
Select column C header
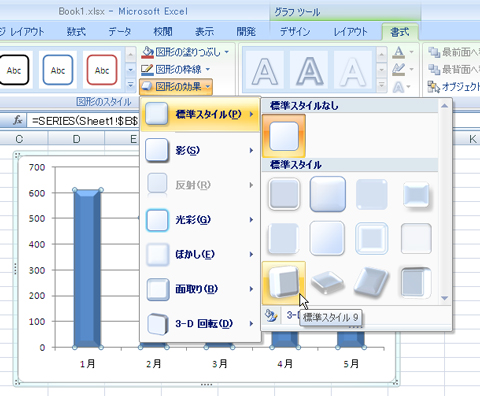(19, 139)
